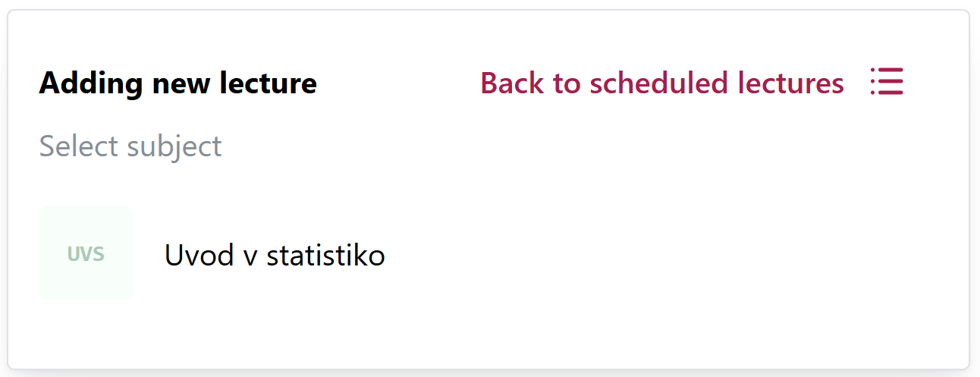Open the Back to scheduled lectures link

pyautogui.click(x=662, y=83)
